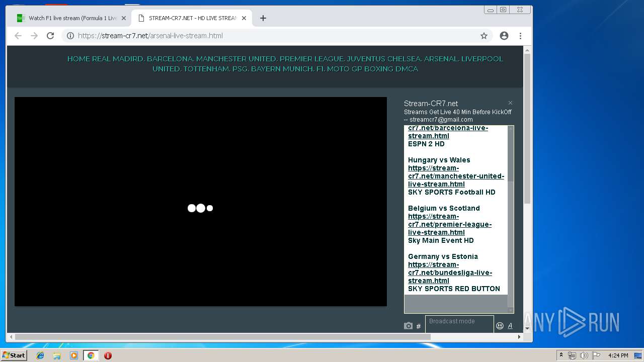
Task: Select the STREAM-CR7.NET tab
Action: point(191,18)
